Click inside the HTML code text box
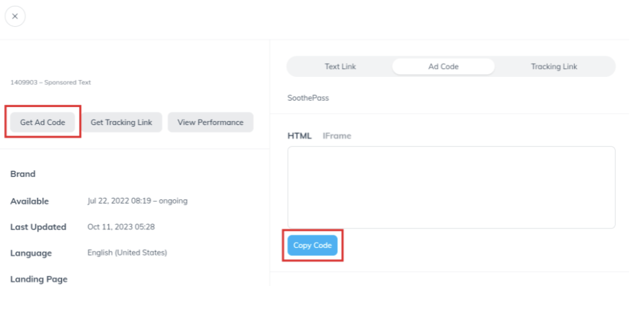The height and width of the screenshot is (309, 644). [x=451, y=187]
